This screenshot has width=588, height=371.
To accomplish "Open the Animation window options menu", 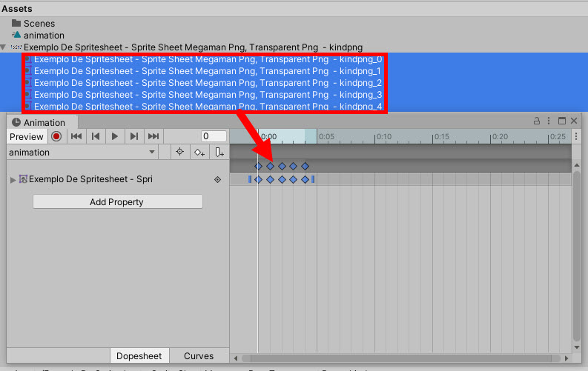I will 549,121.
